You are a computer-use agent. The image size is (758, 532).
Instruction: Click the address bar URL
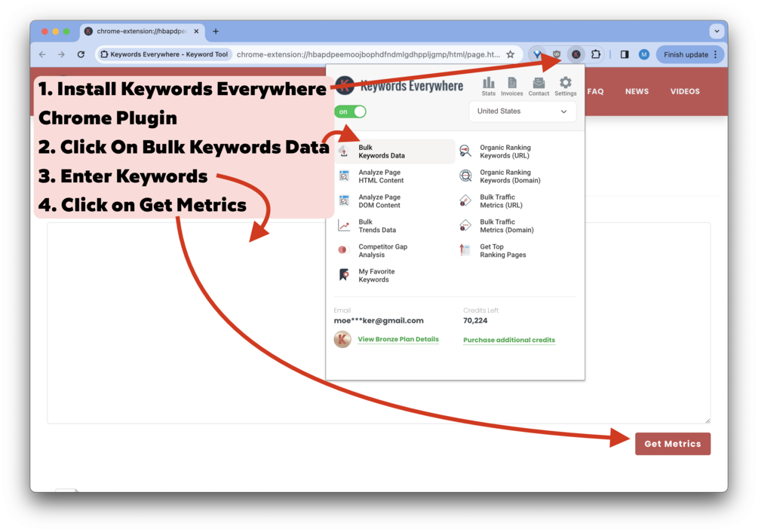(368, 54)
